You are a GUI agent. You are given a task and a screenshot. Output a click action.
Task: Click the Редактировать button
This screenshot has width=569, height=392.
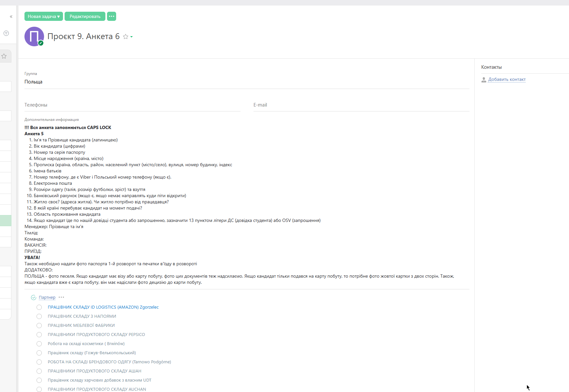(x=85, y=16)
